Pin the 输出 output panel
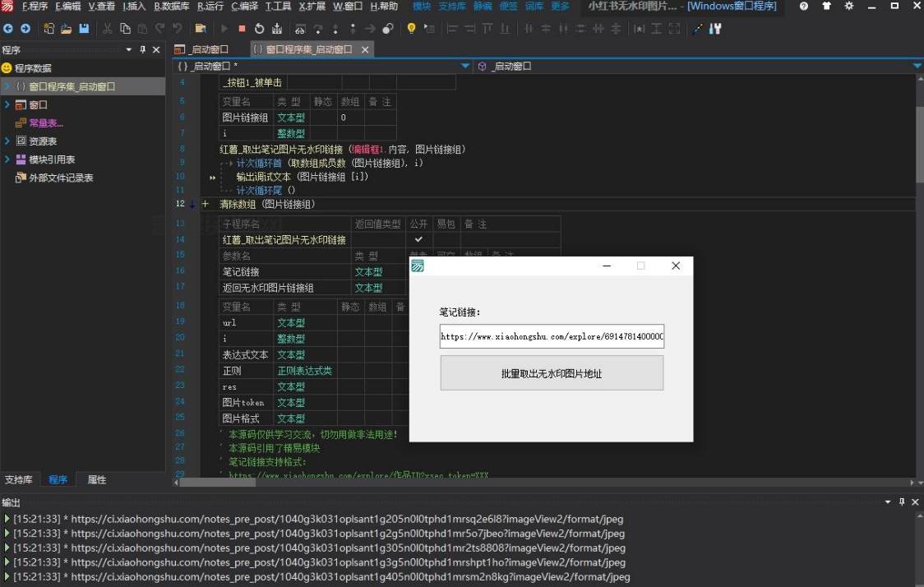Viewport: 924px width, 587px height. click(x=902, y=501)
